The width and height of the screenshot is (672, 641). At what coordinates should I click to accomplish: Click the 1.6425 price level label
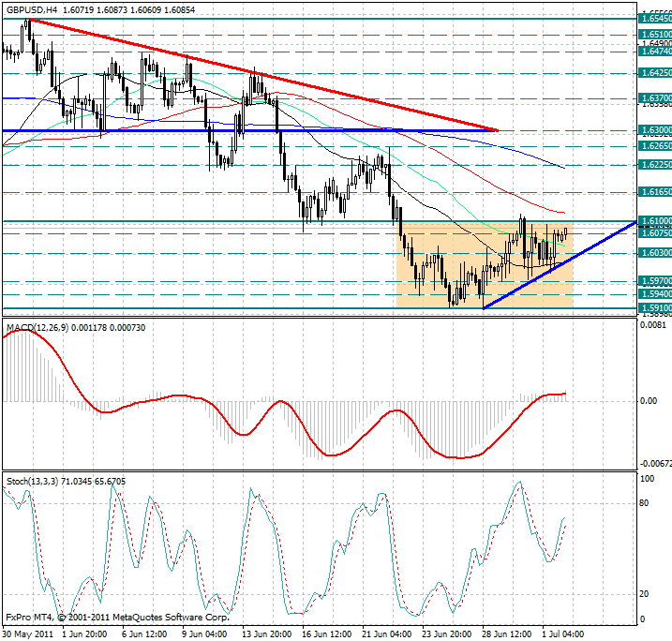(654, 71)
